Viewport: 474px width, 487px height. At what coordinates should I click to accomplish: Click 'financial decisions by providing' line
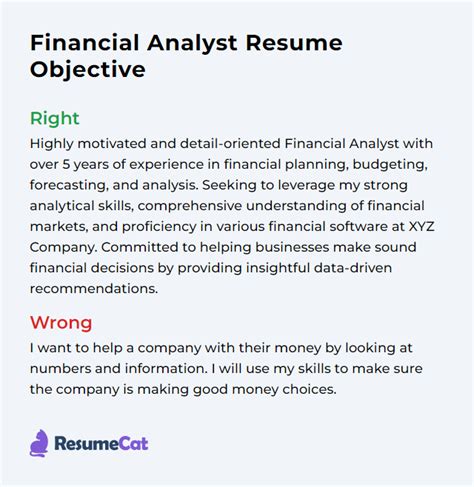(x=211, y=268)
